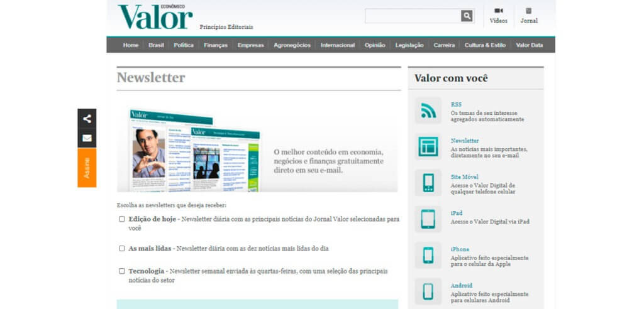Viewport: 644px width, 309px height.
Task: Click the Valor Econômico logo
Action: tap(155, 17)
